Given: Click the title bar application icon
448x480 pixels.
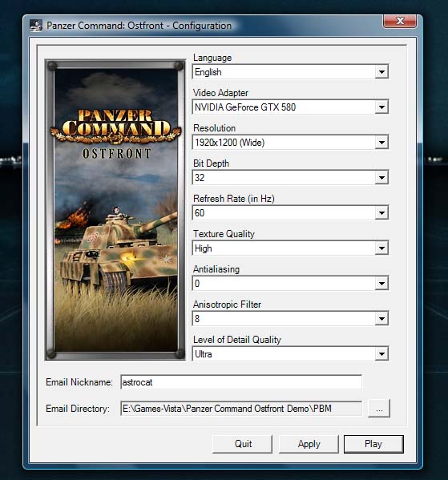Looking at the screenshot, I should coord(36,26).
